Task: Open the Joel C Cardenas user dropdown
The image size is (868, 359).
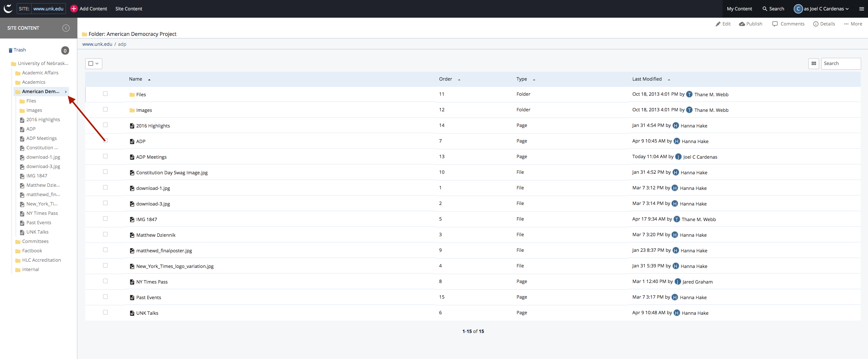Action: click(x=824, y=9)
